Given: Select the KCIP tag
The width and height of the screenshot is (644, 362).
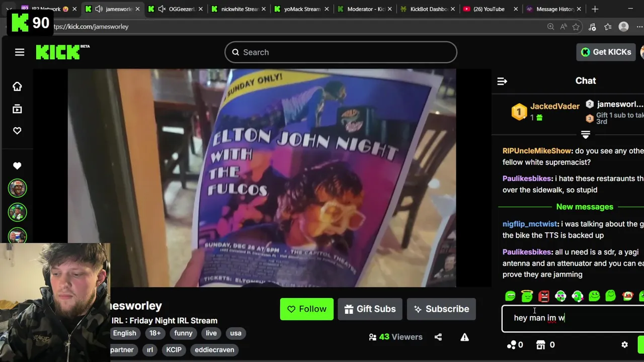Looking at the screenshot, I should (174, 350).
